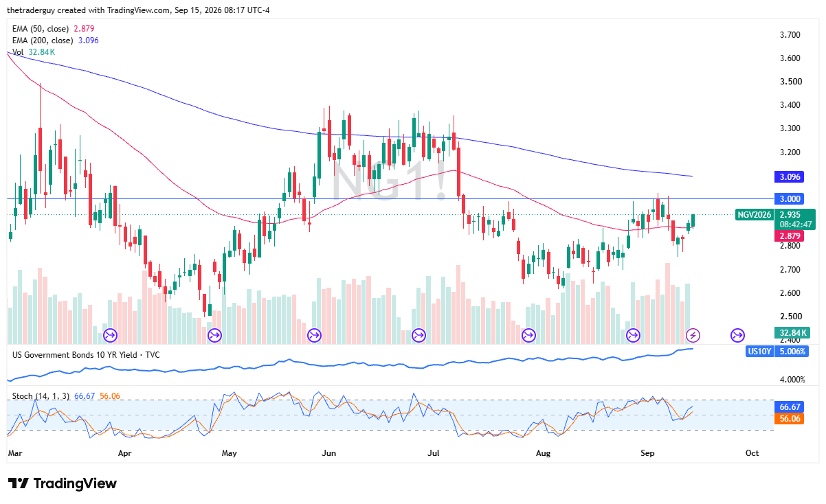Click the 2.800 price axis label
Screen dimensions: 826x504
(x=790, y=246)
